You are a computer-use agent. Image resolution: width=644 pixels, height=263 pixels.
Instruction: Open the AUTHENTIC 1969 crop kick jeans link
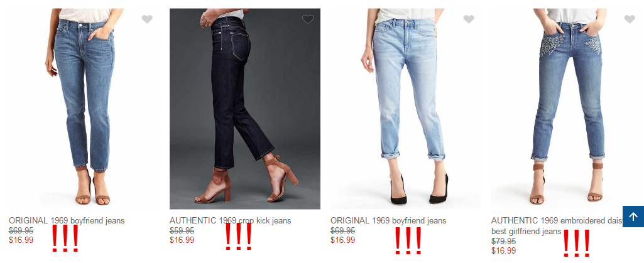coord(230,221)
